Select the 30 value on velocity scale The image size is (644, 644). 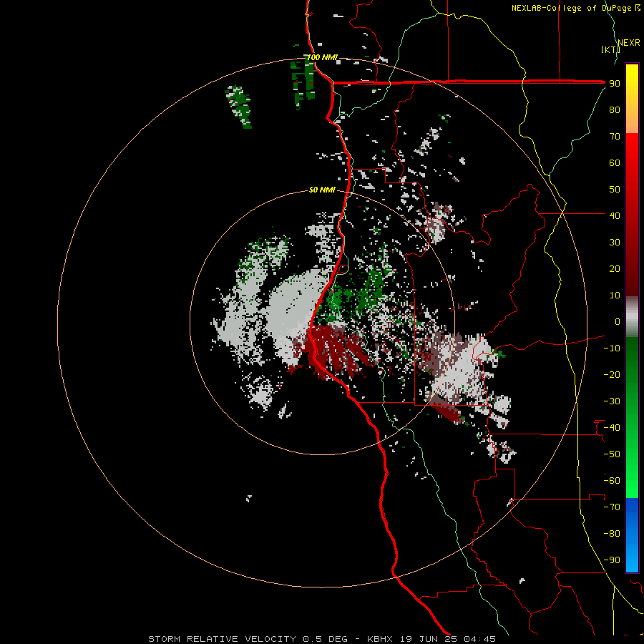tap(615, 243)
